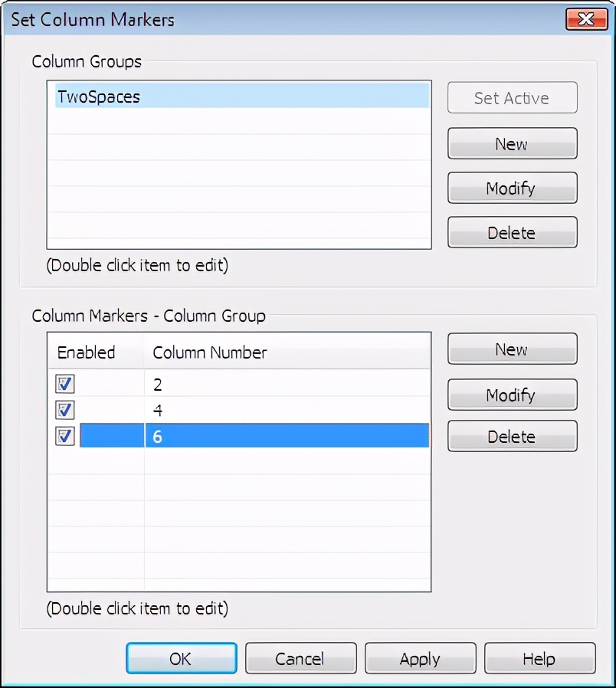Modify the selected column marker
The image size is (616, 688).
pyautogui.click(x=512, y=395)
